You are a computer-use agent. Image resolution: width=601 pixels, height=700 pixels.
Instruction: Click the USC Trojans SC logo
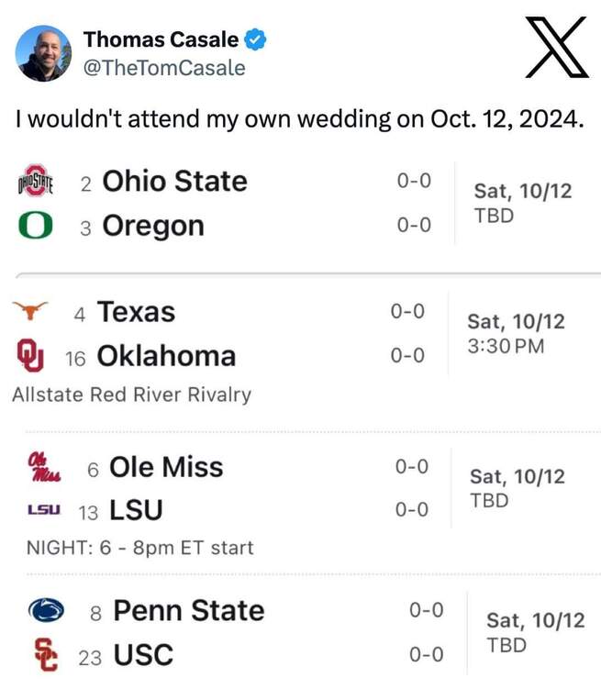pyautogui.click(x=46, y=654)
